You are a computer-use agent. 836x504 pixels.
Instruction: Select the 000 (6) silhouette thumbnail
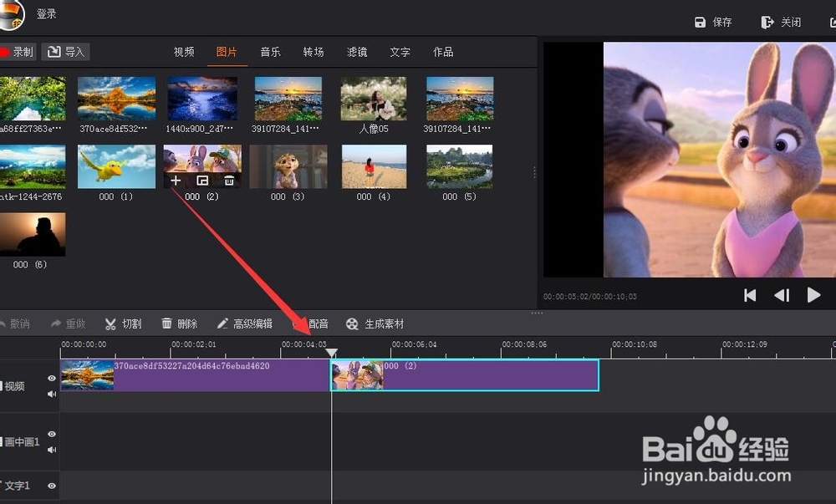[x=33, y=234]
